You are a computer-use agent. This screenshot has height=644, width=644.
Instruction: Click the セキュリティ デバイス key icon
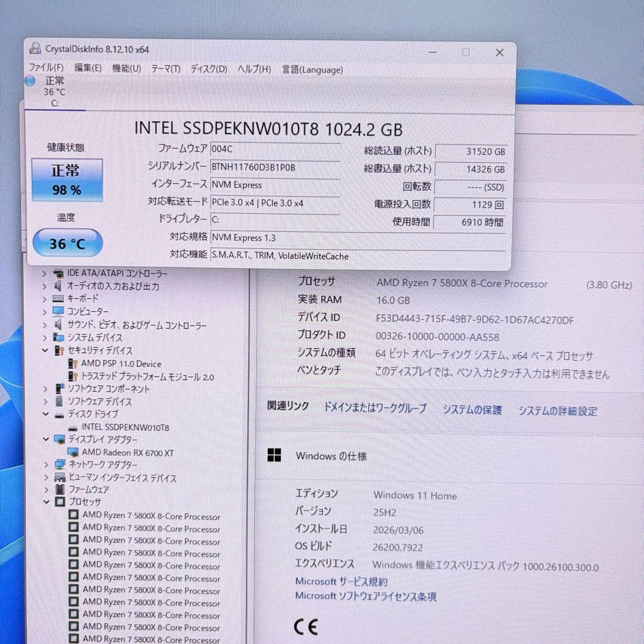coord(60,351)
